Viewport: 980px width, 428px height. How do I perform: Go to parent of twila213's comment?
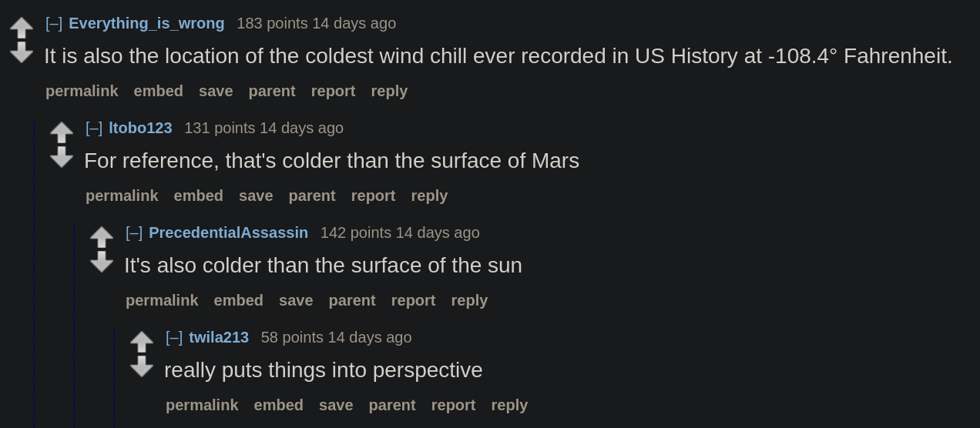coord(392,405)
